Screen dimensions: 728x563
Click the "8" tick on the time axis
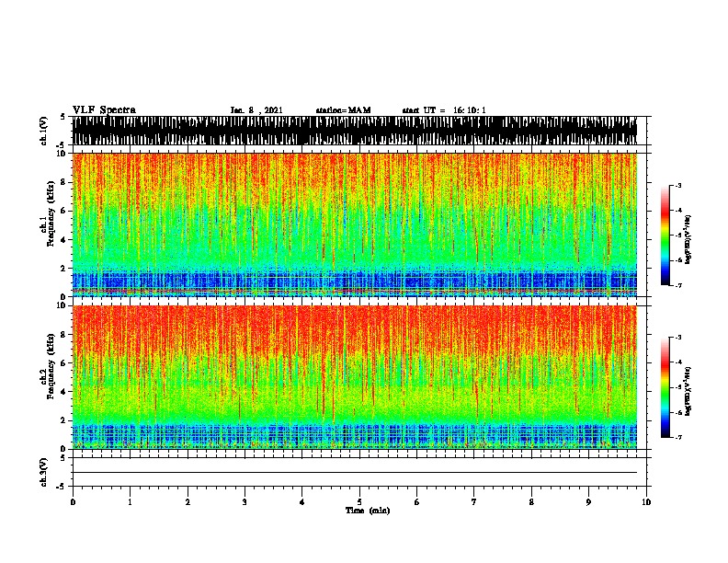coord(531,502)
